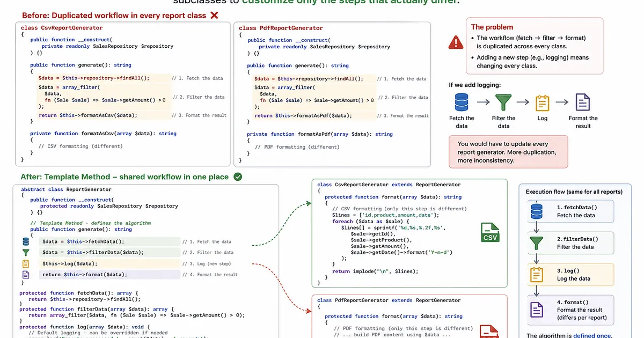The height and width of the screenshot is (338, 644).
Task: Click the database icon beside the $this->fetchData() line
Action: pos(25,241)
